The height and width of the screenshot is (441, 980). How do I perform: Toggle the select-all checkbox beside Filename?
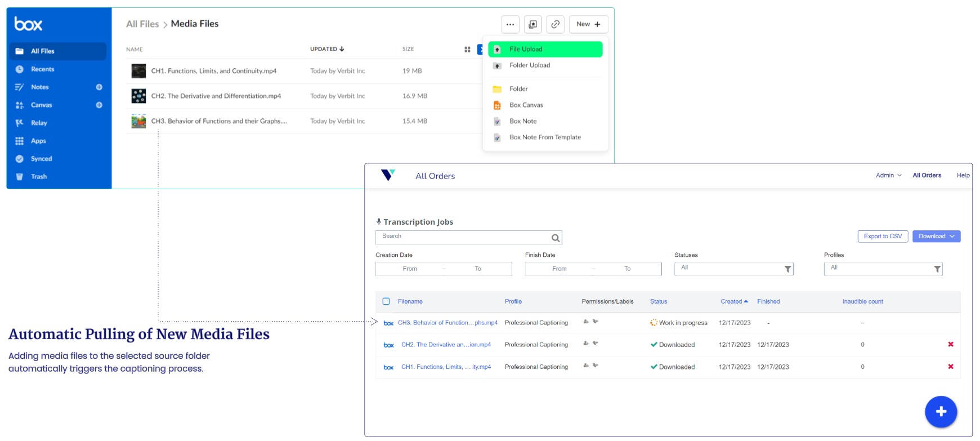pyautogui.click(x=386, y=301)
